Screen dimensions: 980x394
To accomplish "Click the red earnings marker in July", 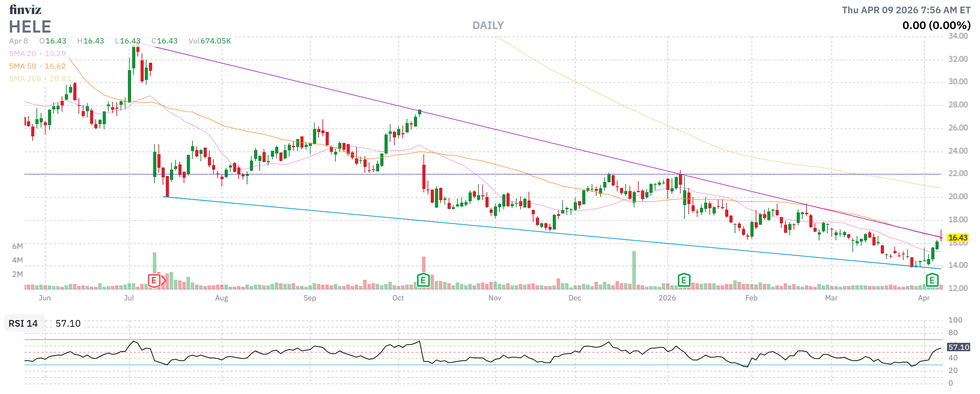I will [x=154, y=281].
